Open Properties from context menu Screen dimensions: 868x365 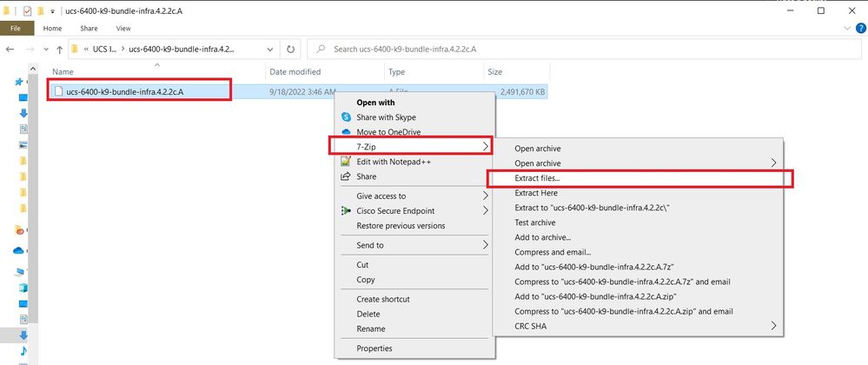coord(415,348)
